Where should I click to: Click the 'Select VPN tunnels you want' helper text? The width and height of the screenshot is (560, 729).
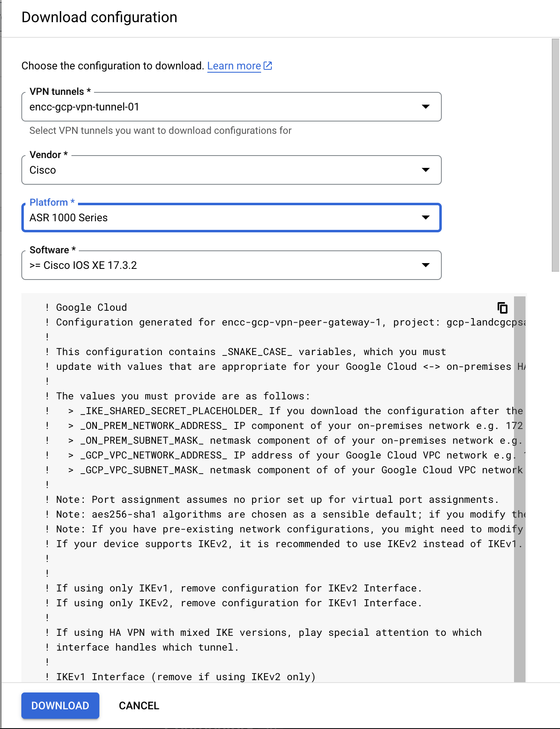[161, 131]
